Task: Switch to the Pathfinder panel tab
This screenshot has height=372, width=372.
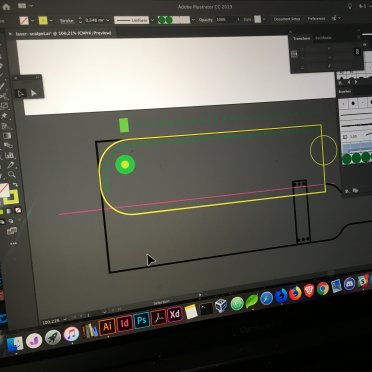Action: point(323,38)
